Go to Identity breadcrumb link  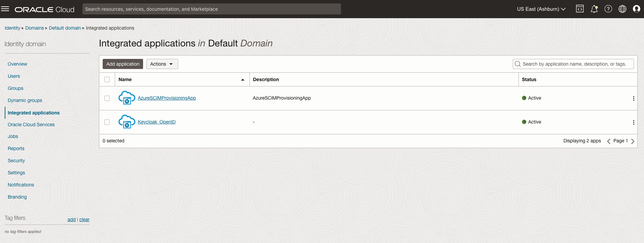tap(12, 28)
